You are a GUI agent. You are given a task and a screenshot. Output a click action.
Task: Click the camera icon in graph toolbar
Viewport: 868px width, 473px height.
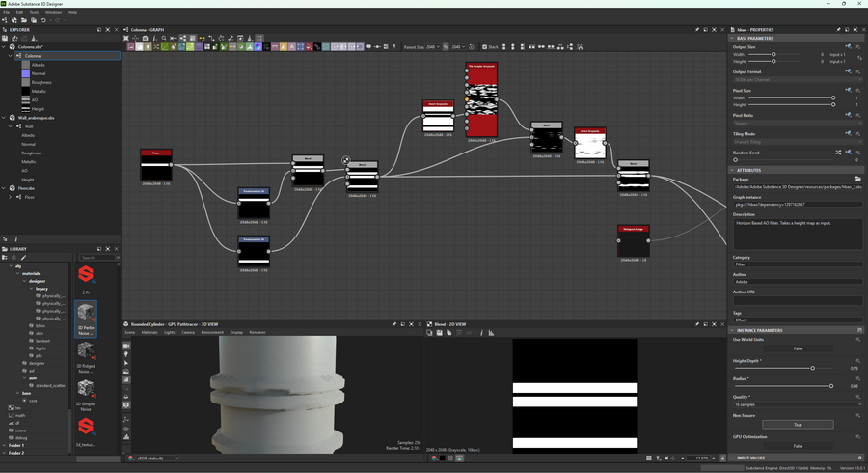pyautogui.click(x=145, y=39)
